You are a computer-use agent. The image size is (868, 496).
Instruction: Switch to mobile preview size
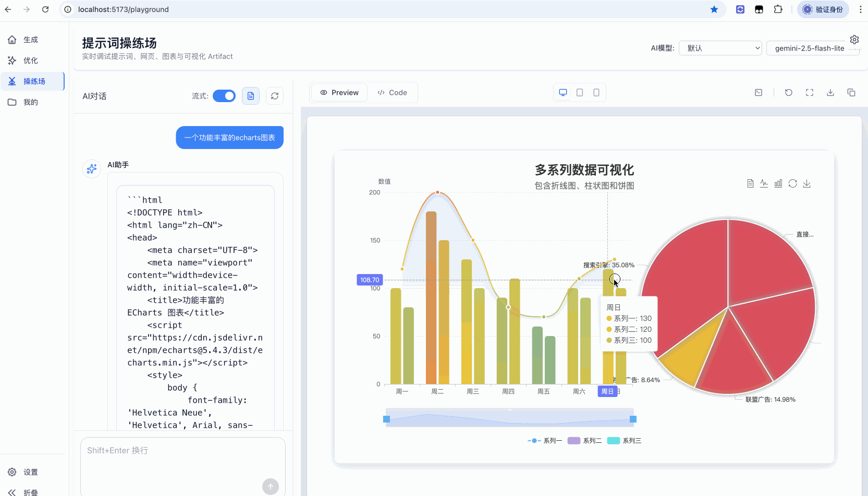(596, 92)
